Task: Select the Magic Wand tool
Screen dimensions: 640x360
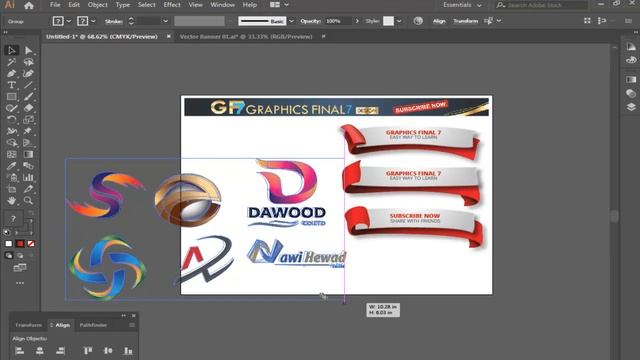Action: click(11, 62)
